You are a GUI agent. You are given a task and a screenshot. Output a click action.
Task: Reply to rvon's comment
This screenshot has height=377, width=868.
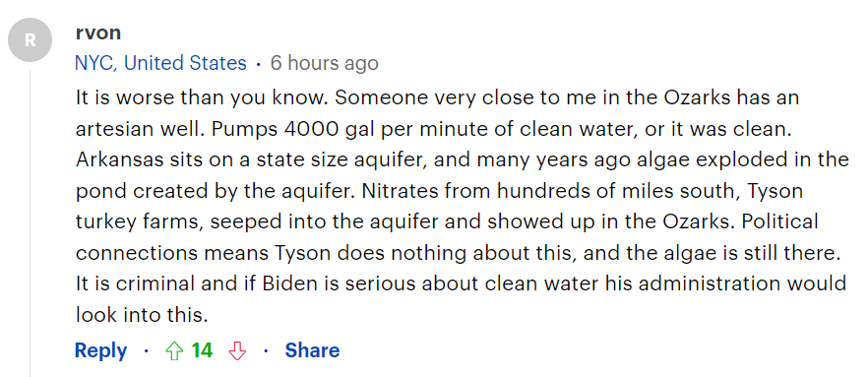100,351
